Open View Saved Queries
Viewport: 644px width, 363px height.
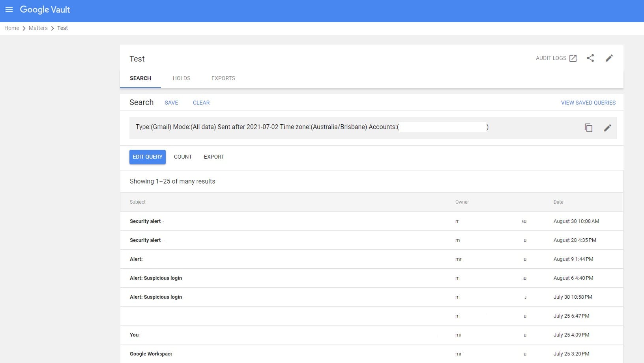588,103
